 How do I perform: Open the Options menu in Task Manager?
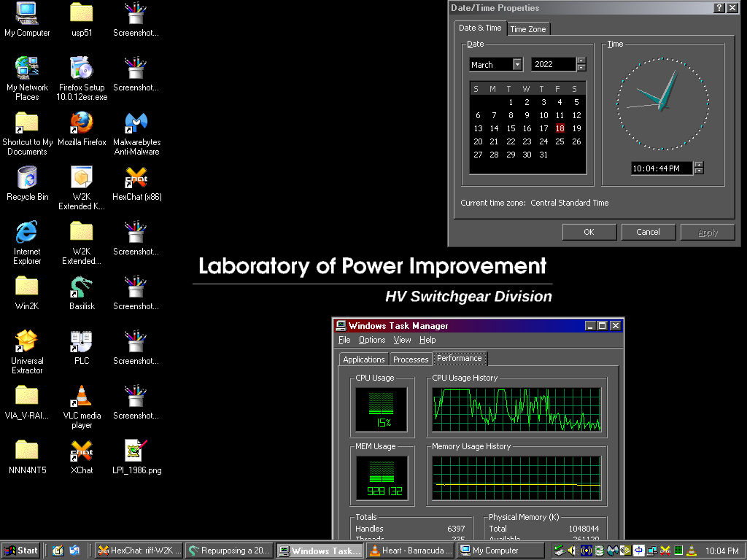point(371,340)
